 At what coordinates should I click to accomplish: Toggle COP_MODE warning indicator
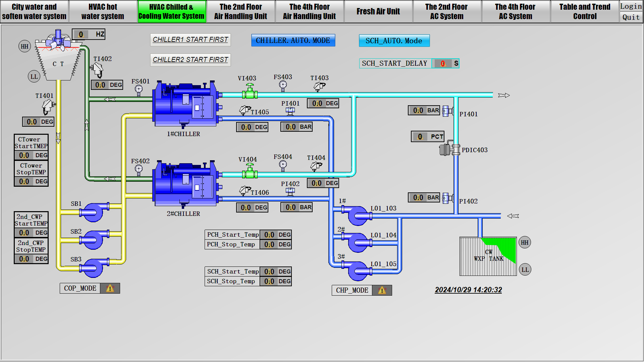[x=110, y=289]
